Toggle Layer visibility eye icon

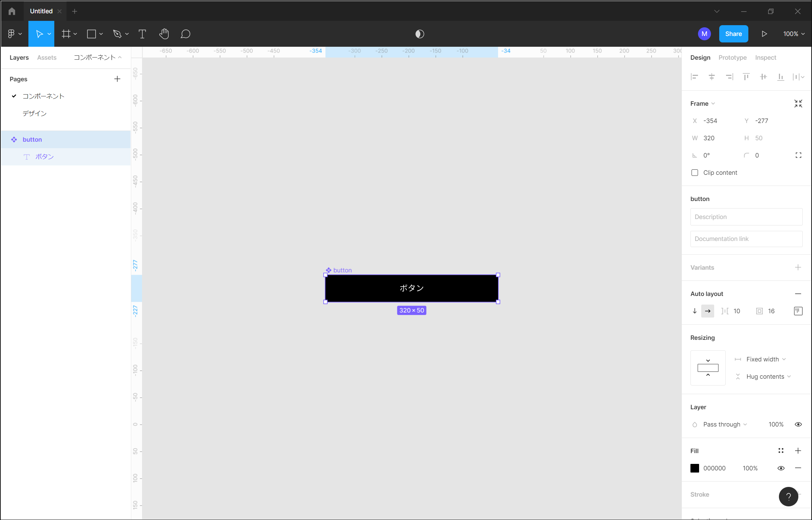pyautogui.click(x=798, y=424)
